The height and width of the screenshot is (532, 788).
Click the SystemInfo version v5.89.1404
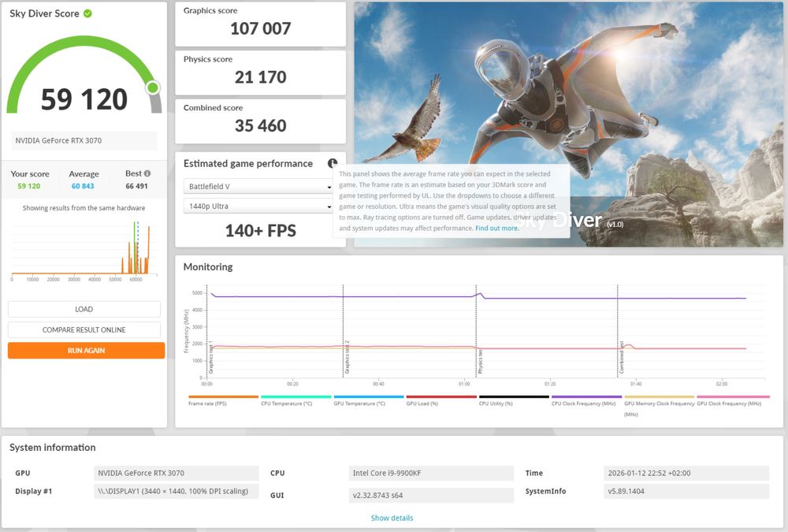tap(686, 491)
